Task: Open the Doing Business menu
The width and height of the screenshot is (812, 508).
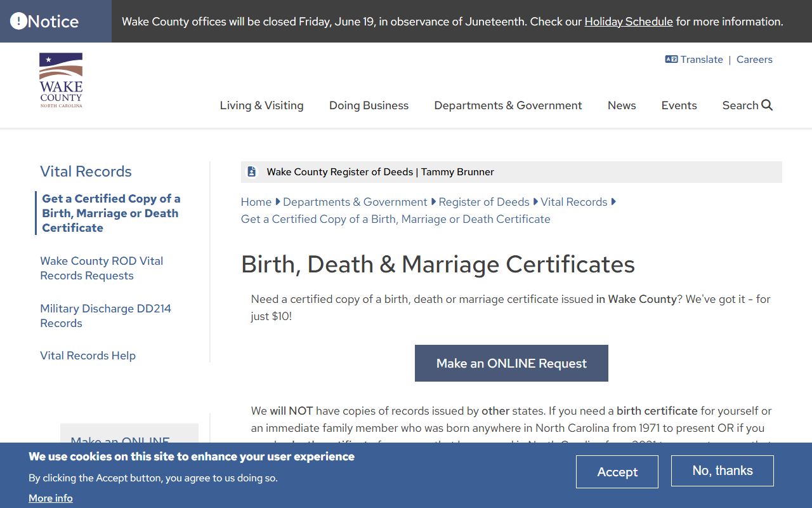Action: pos(369,105)
